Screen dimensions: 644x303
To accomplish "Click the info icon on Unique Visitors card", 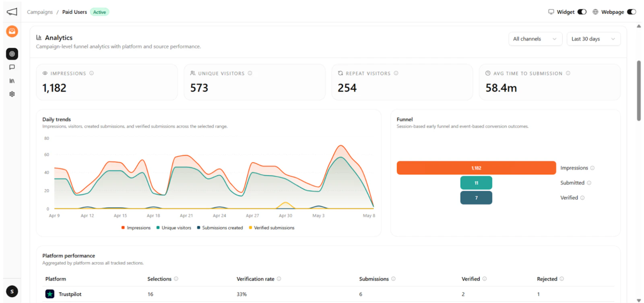I will click(x=250, y=73).
